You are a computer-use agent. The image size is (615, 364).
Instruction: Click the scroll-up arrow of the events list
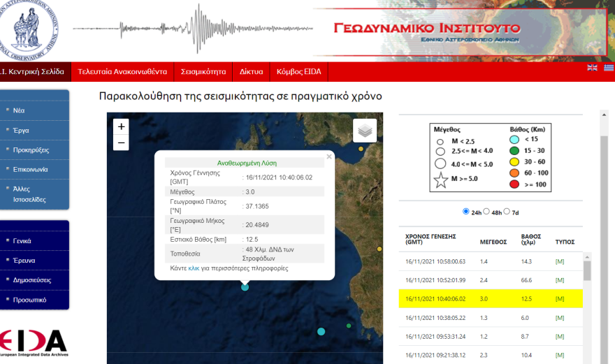click(587, 257)
